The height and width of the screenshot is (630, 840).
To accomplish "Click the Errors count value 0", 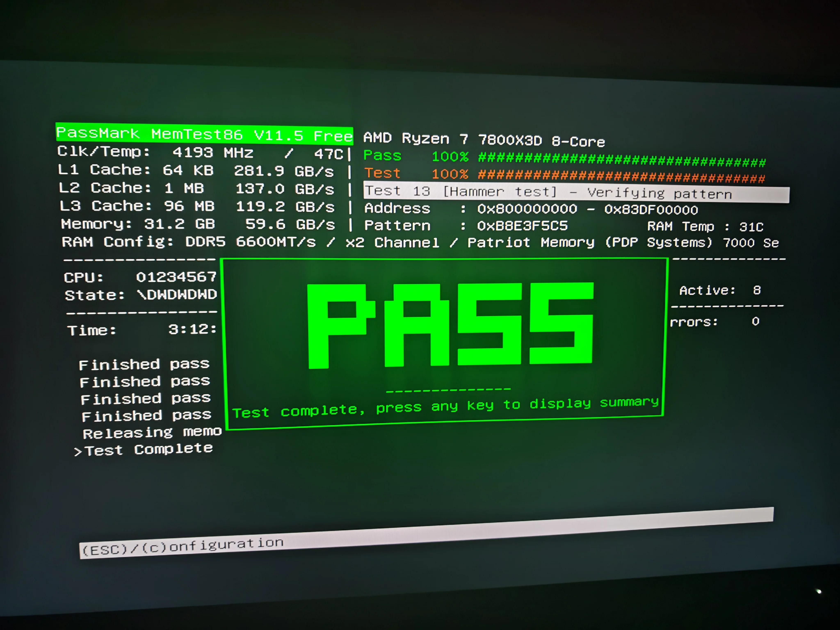I will [x=755, y=322].
